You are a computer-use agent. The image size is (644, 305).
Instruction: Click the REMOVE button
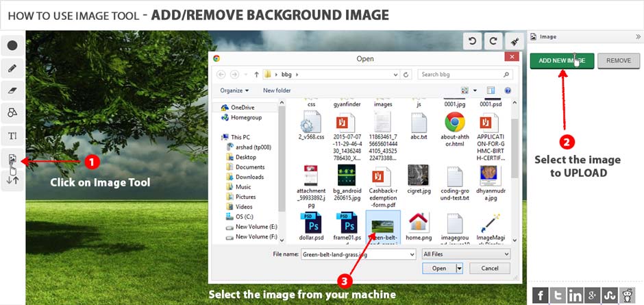[619, 60]
